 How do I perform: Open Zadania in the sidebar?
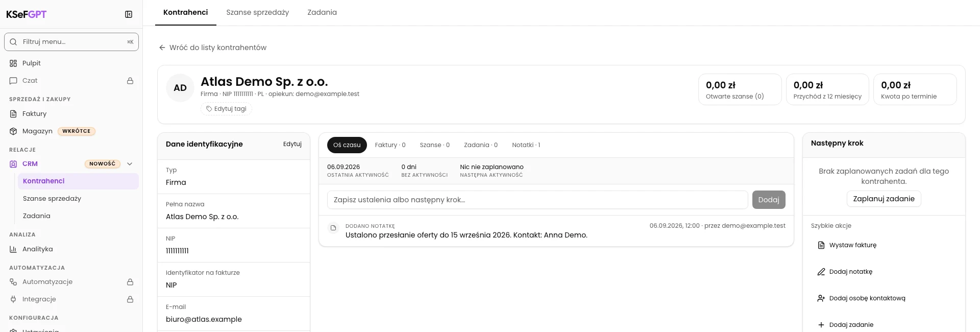click(78, 216)
